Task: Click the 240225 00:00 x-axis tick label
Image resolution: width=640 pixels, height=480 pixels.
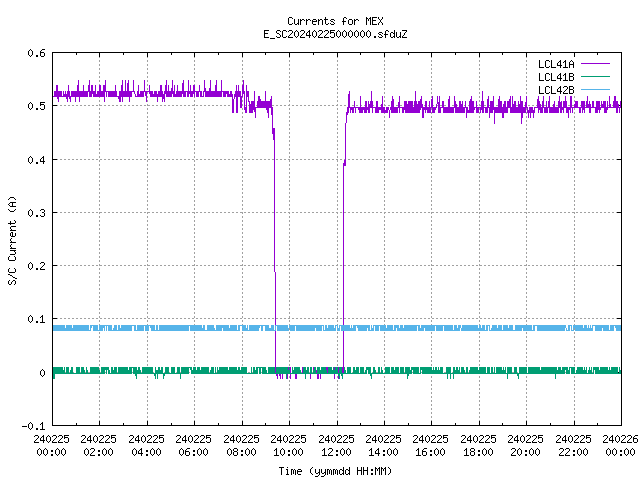Action: tap(51, 446)
